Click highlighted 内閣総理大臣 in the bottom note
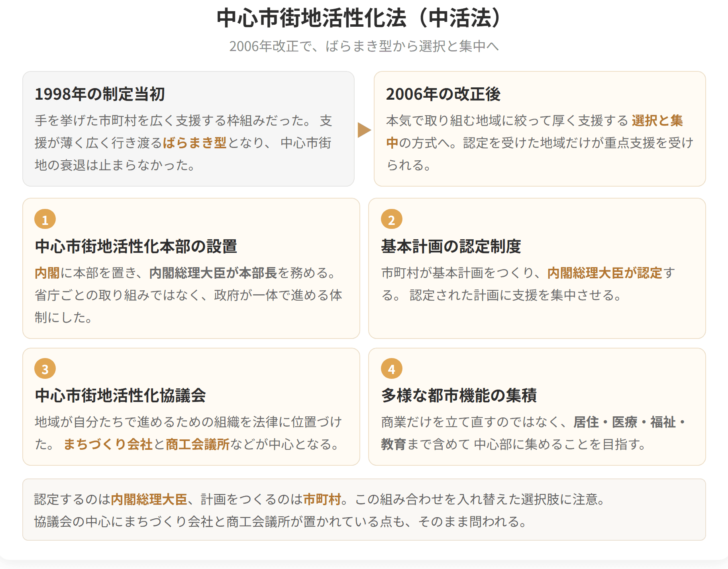 pos(149,499)
